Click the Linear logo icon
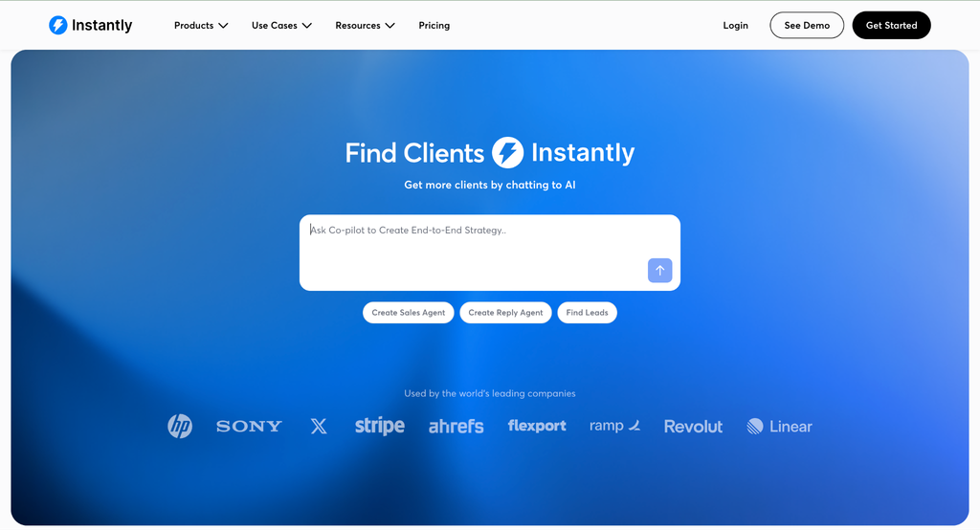Screen dimensions: 980x530 pos(755,427)
